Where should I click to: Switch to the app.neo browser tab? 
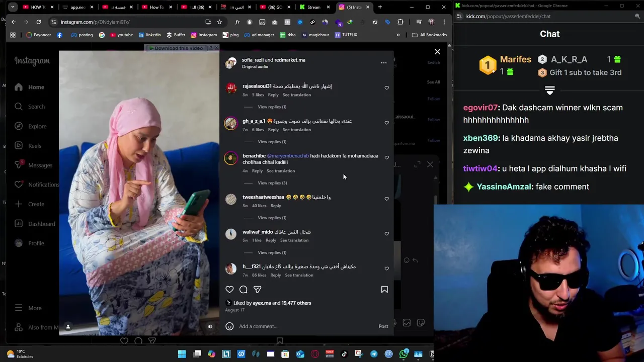click(77, 7)
